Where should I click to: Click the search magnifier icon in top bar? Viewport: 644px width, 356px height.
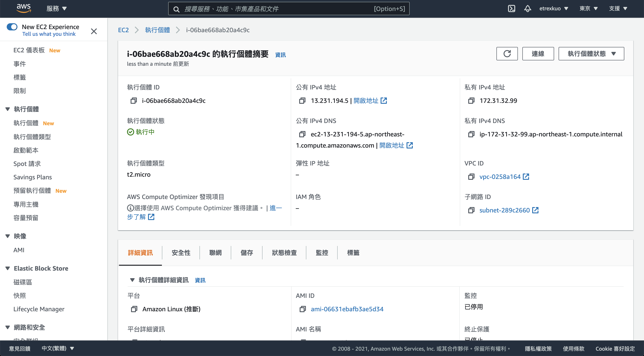pyautogui.click(x=176, y=9)
